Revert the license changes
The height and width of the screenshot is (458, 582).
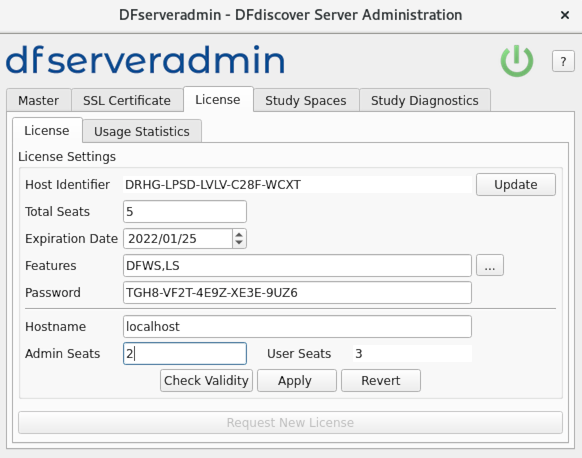381,380
